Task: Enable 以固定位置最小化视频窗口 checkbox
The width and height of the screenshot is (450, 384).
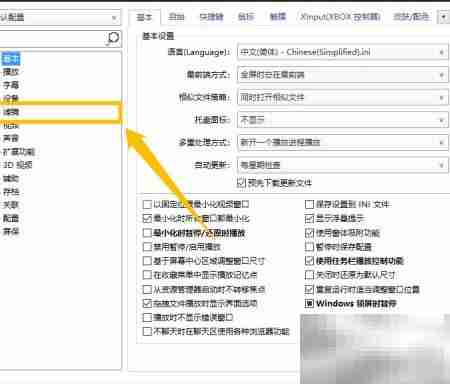Action: point(147,204)
